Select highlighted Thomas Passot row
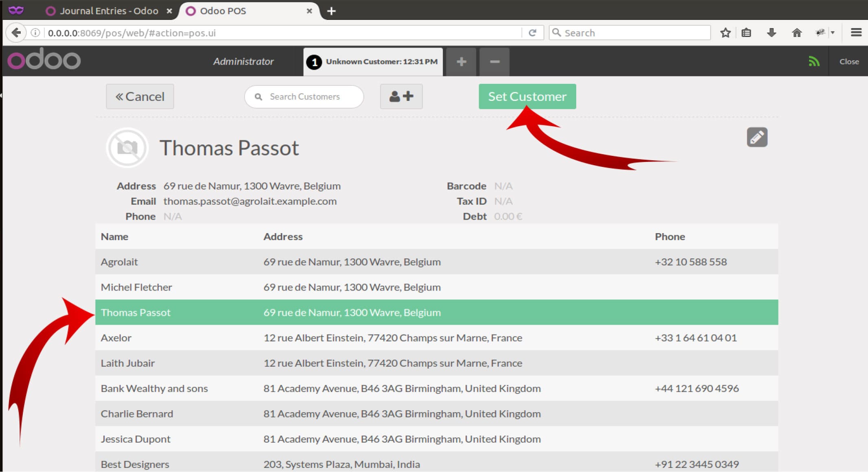This screenshot has width=868, height=472. (437, 312)
